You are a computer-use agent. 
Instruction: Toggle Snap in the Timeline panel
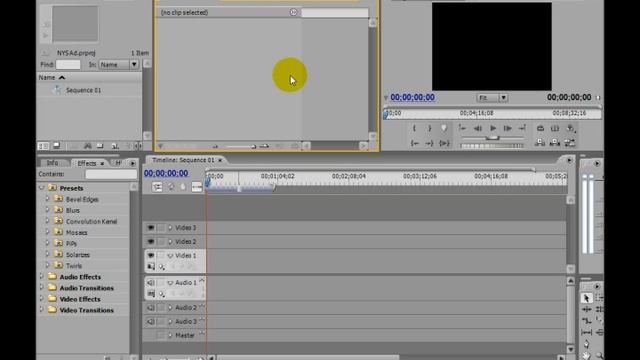[x=157, y=187]
